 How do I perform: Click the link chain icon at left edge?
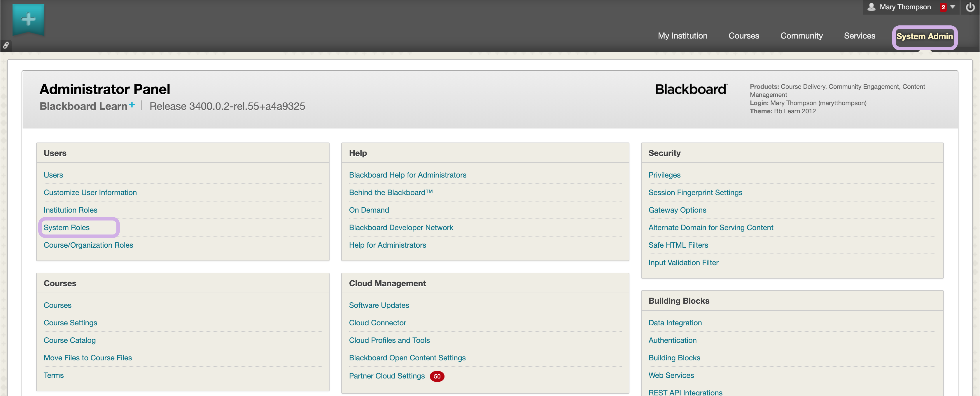pos(6,46)
